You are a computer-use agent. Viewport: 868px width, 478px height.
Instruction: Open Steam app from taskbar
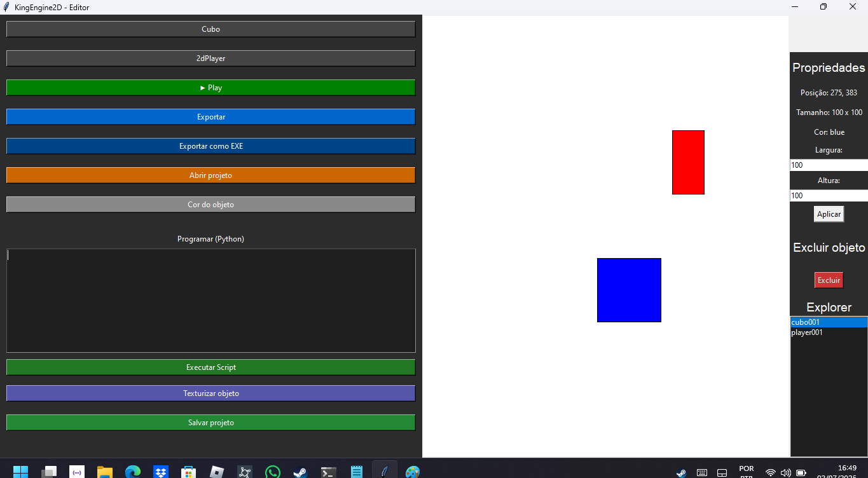[x=301, y=472]
